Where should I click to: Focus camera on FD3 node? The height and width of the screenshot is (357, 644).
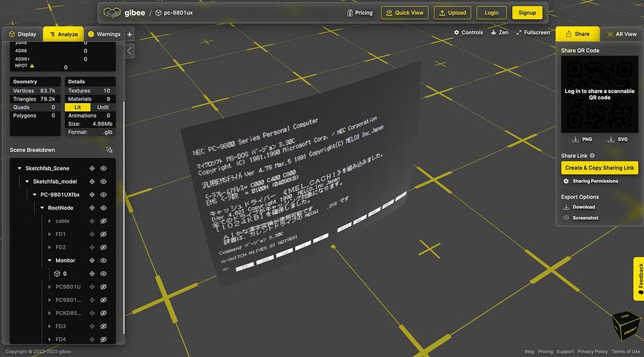point(92,326)
